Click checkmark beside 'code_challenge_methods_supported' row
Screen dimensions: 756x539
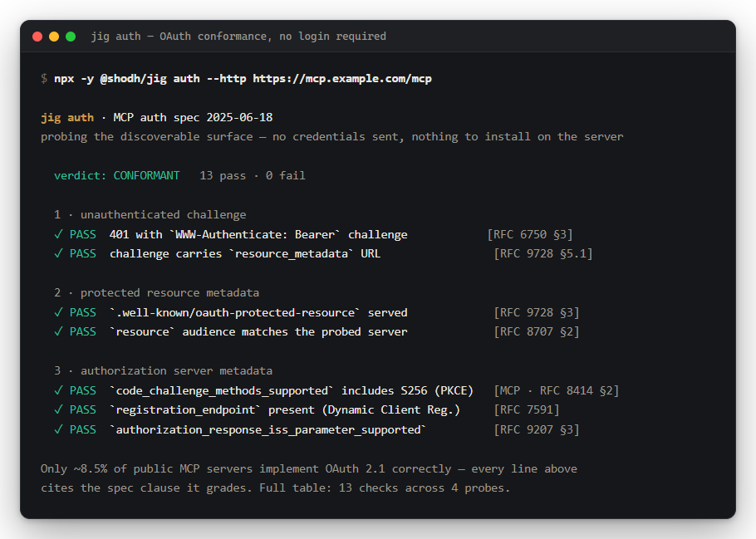tap(58, 391)
